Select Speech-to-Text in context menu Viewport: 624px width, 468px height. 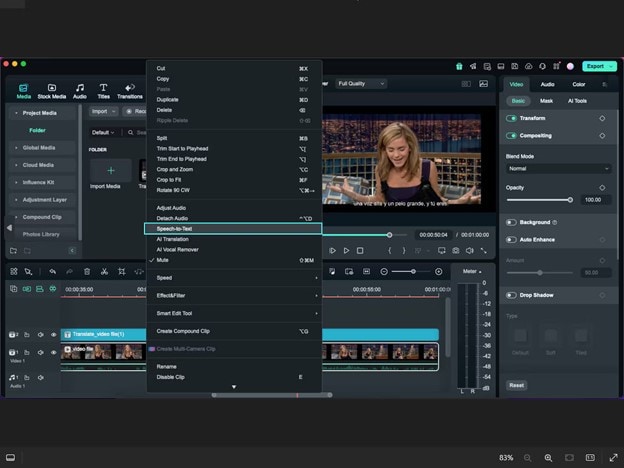coord(233,229)
